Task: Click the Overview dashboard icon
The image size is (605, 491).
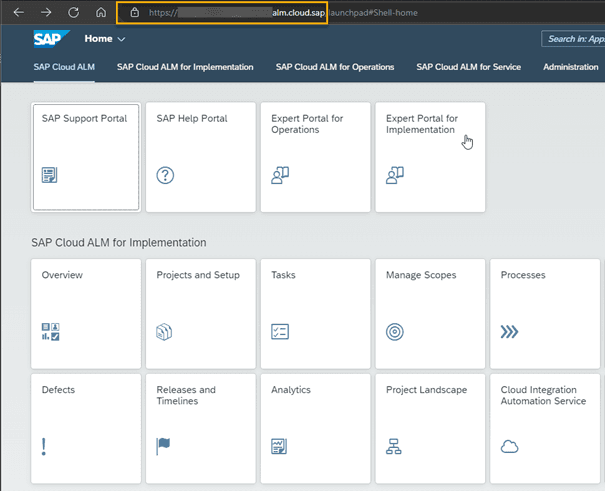Action: (51, 332)
